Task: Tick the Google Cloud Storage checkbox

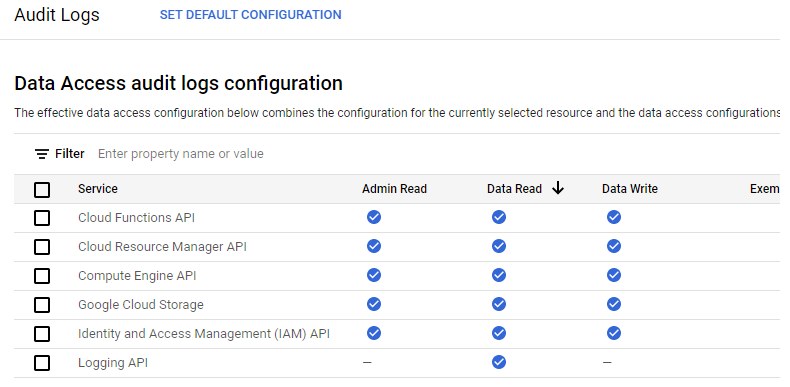Action: pos(42,305)
